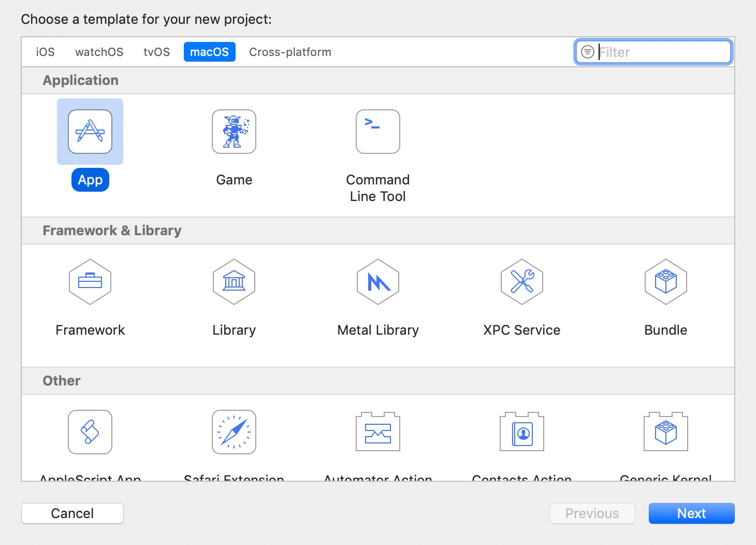Pick the Command Line Tool icon
Image resolution: width=756 pixels, height=545 pixels.
[378, 132]
